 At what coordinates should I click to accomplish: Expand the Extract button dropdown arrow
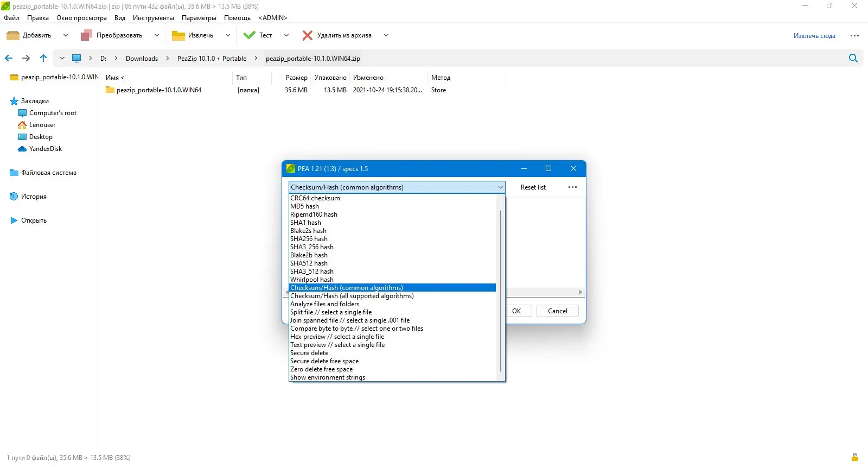point(228,35)
